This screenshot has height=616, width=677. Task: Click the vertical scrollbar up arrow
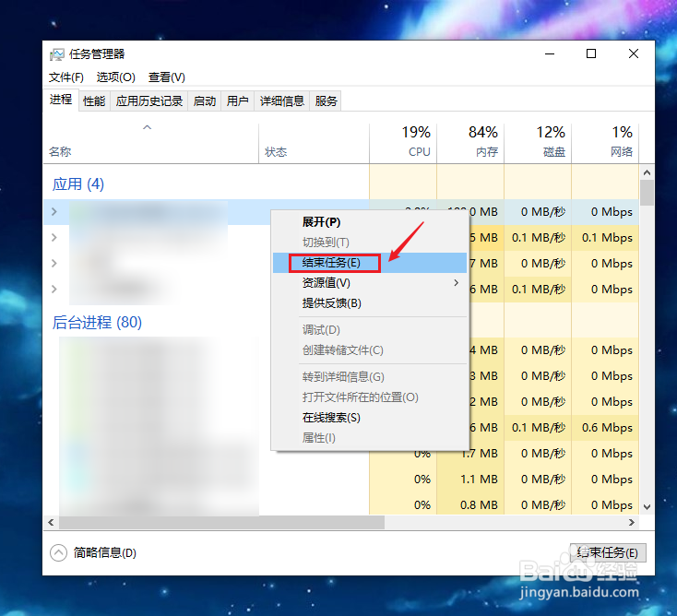[647, 172]
